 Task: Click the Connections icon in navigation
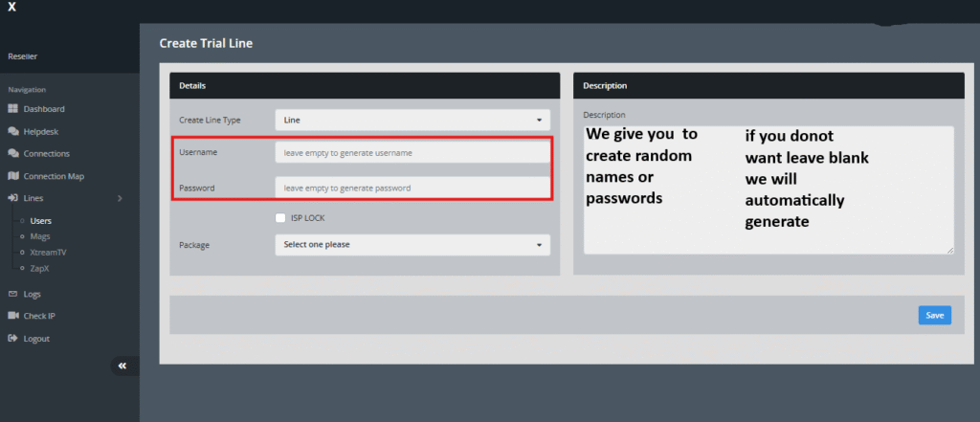[13, 153]
